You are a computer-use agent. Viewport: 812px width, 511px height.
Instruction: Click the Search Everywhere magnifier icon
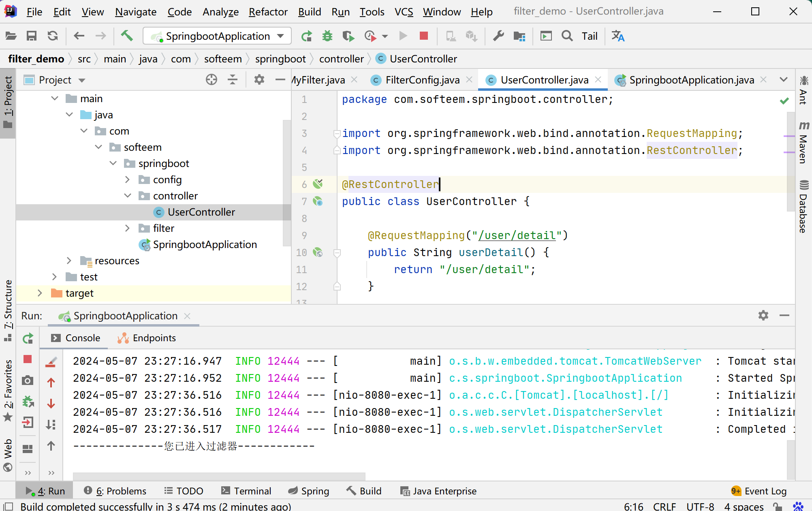[x=567, y=36]
